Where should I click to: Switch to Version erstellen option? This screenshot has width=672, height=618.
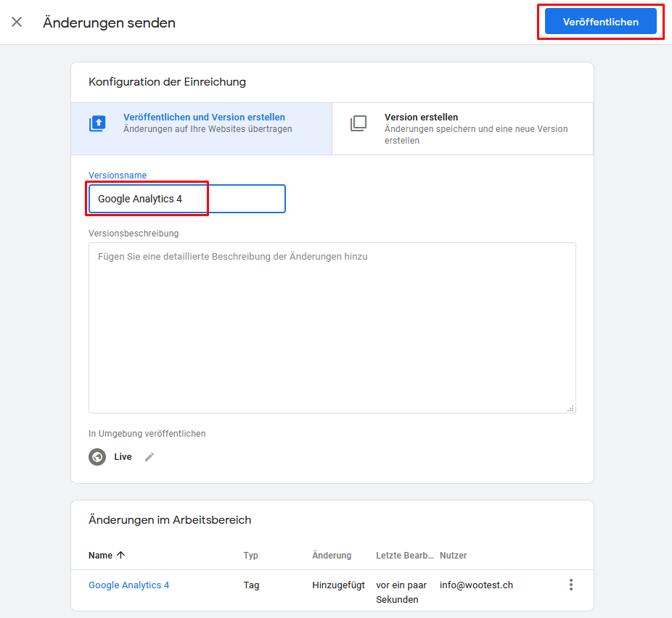click(x=462, y=128)
